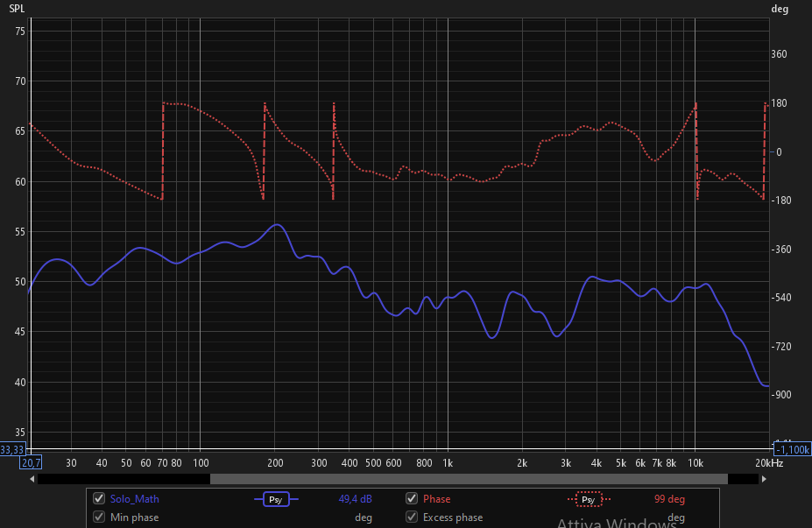Screen dimensions: 812x528
Task: Click the Solo_Math trace name label
Action: [x=135, y=499]
